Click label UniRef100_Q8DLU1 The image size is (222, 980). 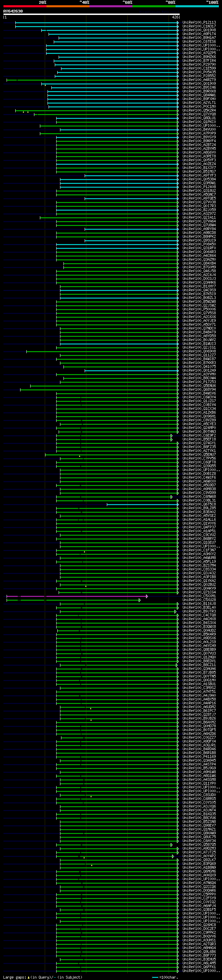point(199,118)
